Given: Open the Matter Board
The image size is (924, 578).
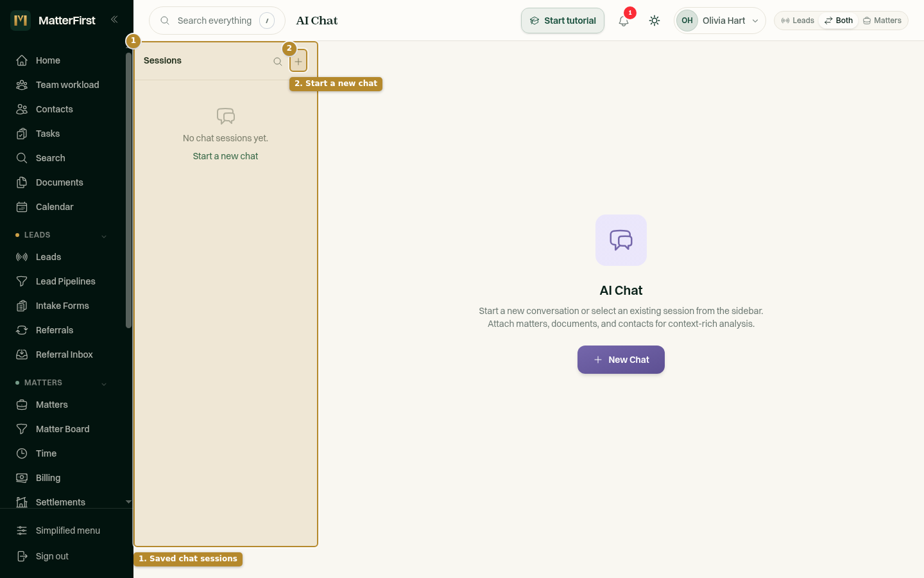Looking at the screenshot, I should click(x=62, y=429).
